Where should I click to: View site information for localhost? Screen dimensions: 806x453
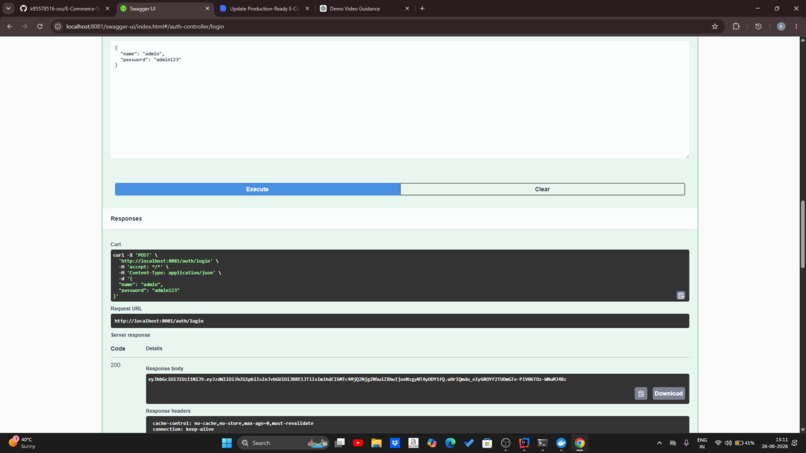pyautogui.click(x=58, y=26)
